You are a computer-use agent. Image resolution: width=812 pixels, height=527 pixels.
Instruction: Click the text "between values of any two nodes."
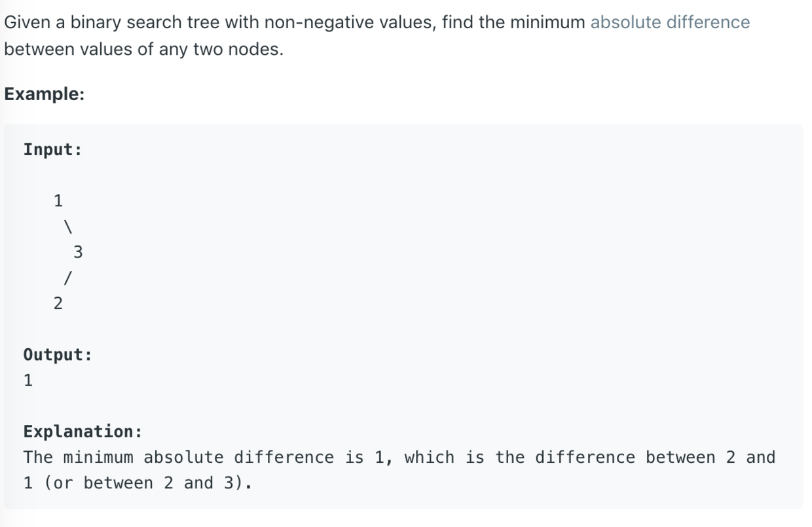tap(143, 50)
